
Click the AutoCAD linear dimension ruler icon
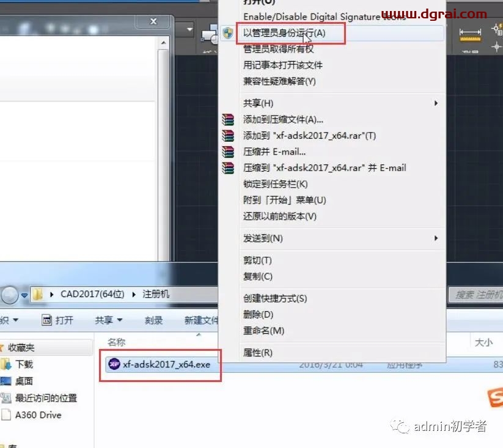(470, 35)
